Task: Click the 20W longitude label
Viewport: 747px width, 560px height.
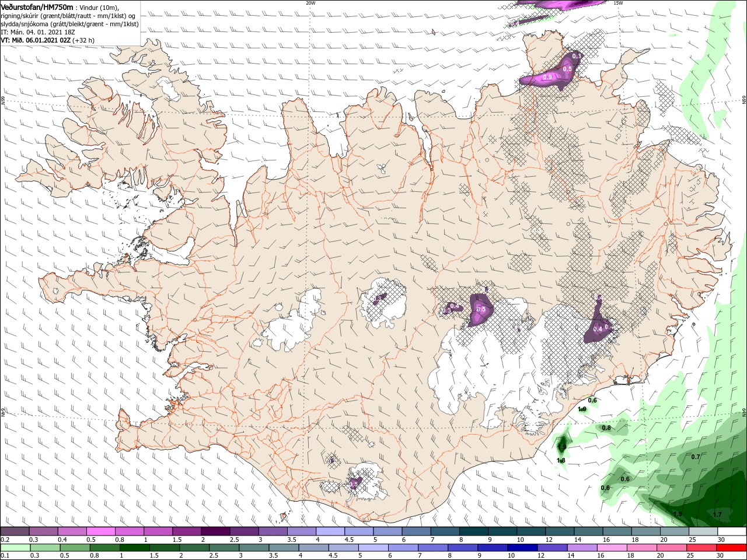Action: pos(310,3)
